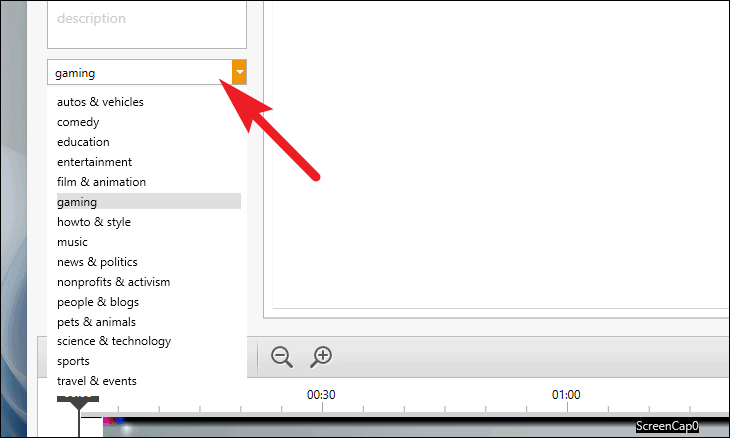This screenshot has width=730, height=438.
Task: Choose comedy from the category list
Action: coord(78,122)
